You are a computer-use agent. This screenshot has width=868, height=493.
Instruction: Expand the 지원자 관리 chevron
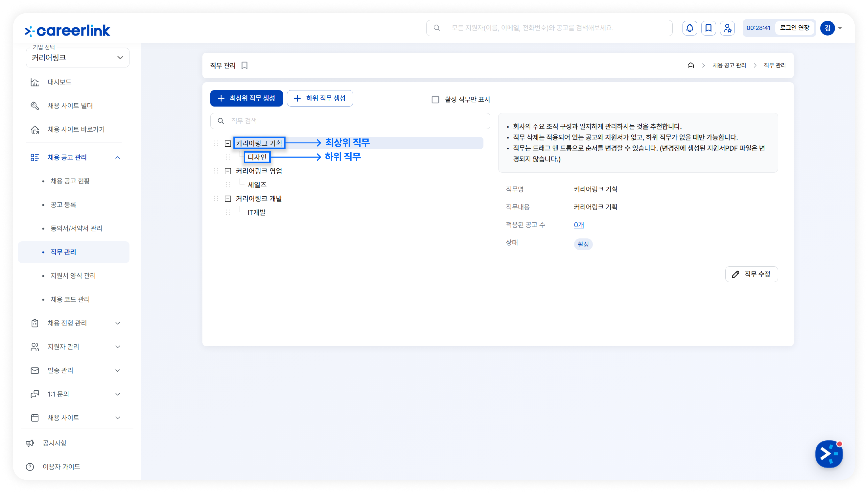pos(118,347)
